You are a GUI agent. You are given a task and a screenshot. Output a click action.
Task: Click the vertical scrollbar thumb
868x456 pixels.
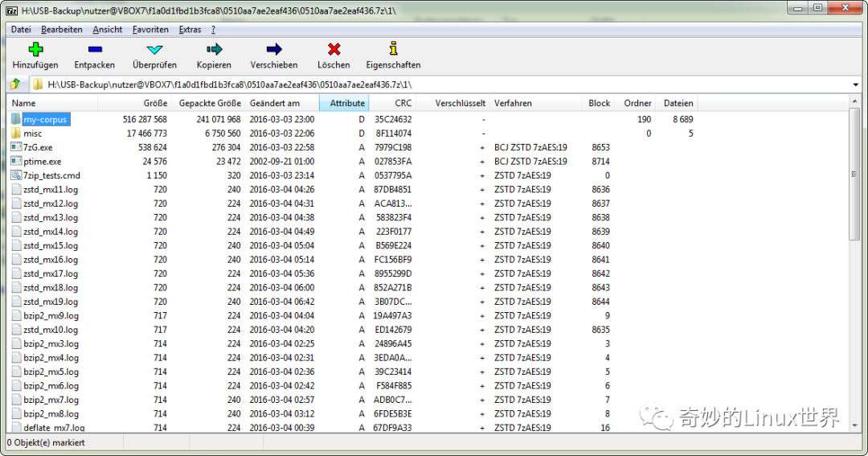click(854, 174)
